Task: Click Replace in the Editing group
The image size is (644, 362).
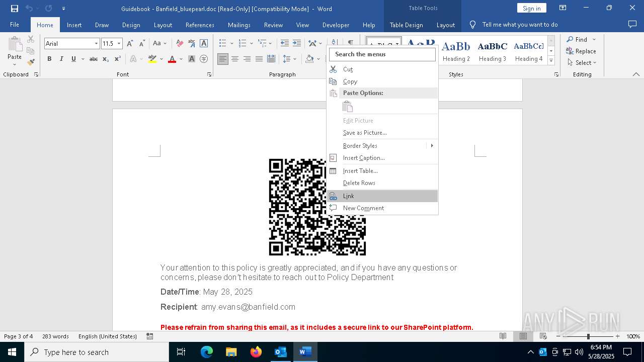Action: coord(581,51)
